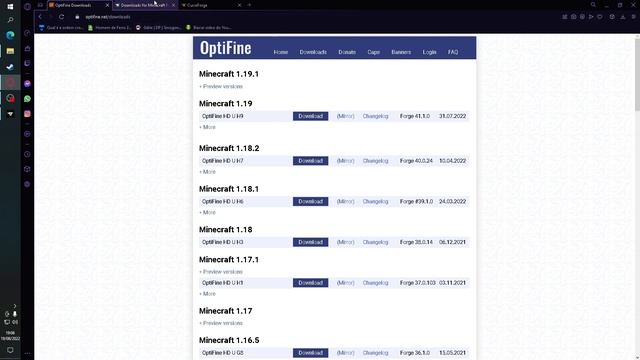The image size is (640, 360).
Task: Expand More under Minecraft 1.17.1
Action: [x=207, y=294]
